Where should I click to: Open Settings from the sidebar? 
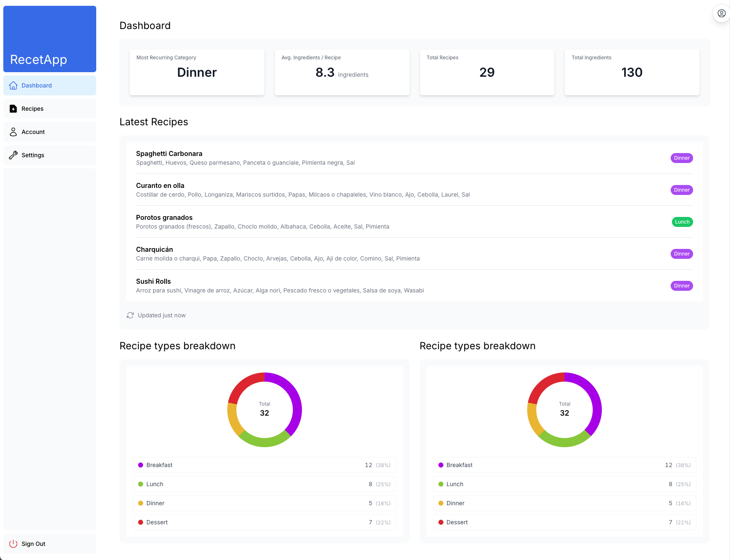coord(50,155)
